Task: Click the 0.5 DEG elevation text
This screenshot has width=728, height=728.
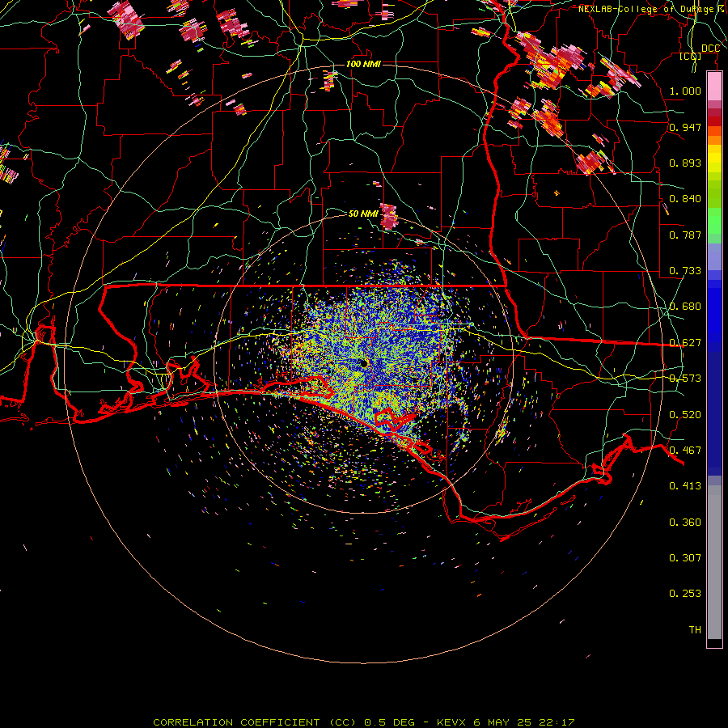Action: (x=388, y=722)
